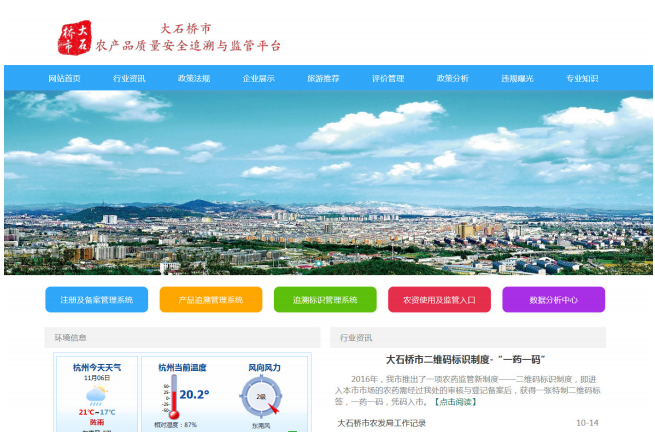655x439 pixels.
Task: Open the purple 数据分析中心 button
Action: [553, 300]
